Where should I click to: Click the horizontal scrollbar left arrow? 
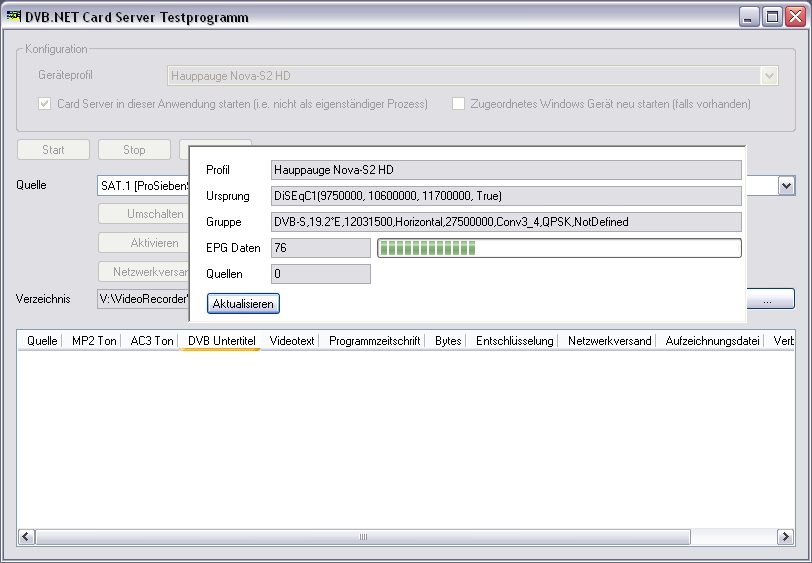pyautogui.click(x=25, y=537)
